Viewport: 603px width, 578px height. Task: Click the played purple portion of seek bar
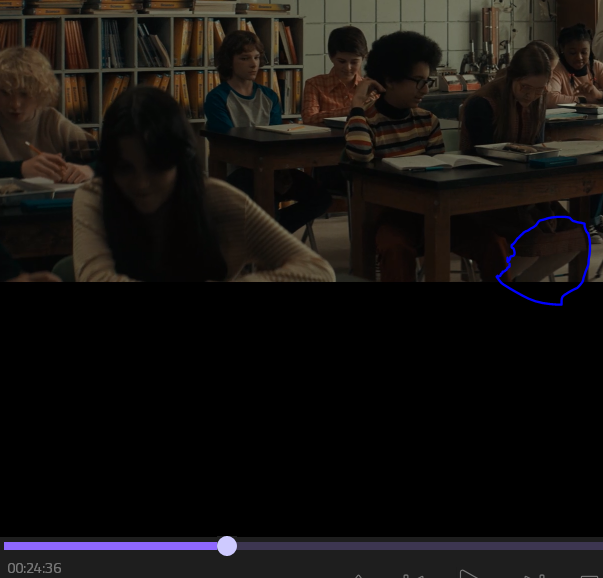pyautogui.click(x=110, y=545)
